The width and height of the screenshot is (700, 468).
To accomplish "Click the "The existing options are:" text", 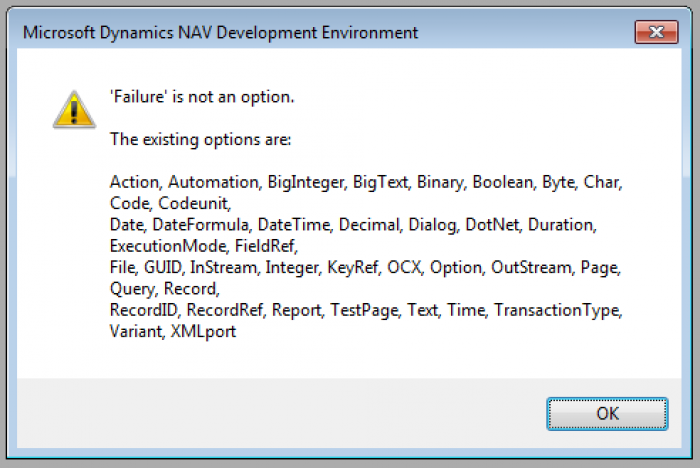I will click(200, 139).
